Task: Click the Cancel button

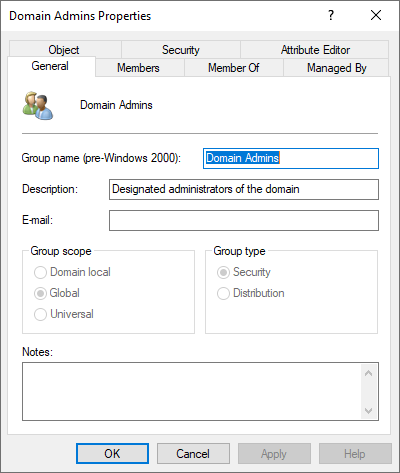Action: [193, 453]
